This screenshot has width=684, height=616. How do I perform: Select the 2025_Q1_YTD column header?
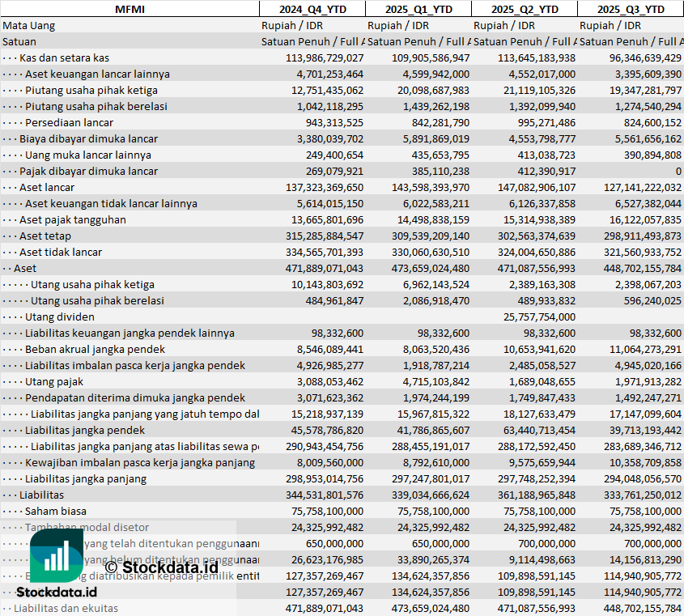[418, 9]
